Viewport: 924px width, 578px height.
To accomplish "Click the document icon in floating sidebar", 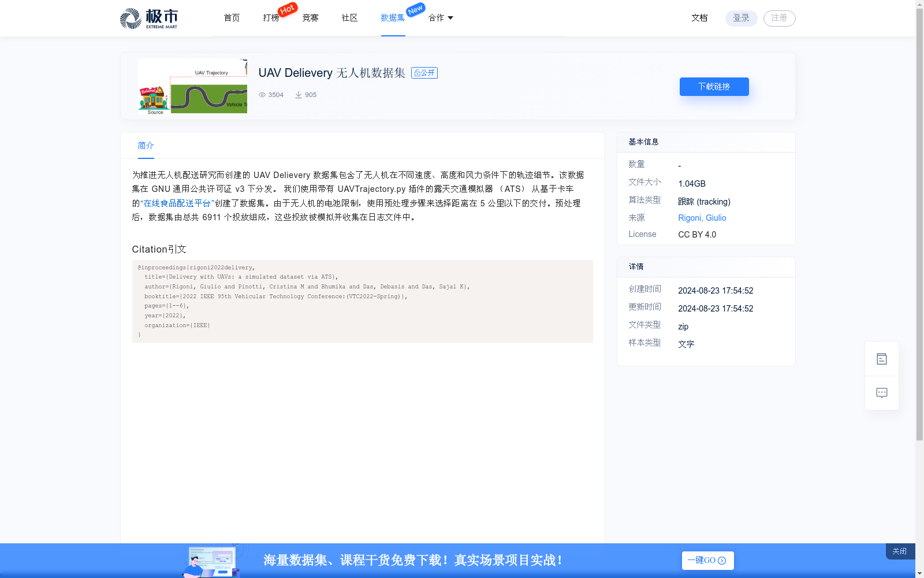I will tap(882, 359).
